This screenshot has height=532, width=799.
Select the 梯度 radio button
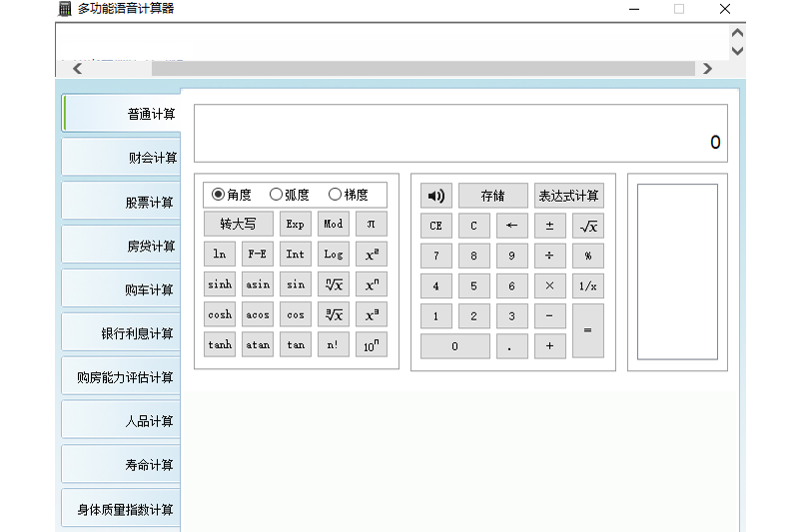pos(335,195)
